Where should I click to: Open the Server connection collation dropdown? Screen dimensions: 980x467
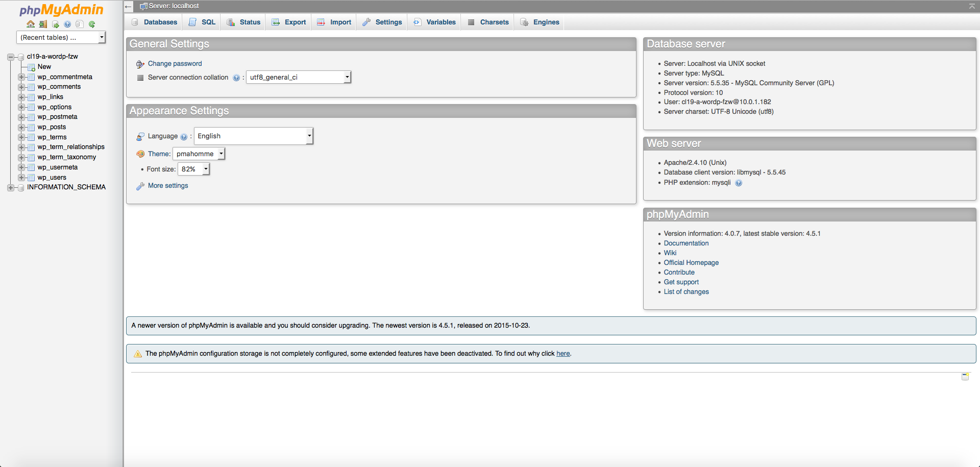(x=299, y=77)
